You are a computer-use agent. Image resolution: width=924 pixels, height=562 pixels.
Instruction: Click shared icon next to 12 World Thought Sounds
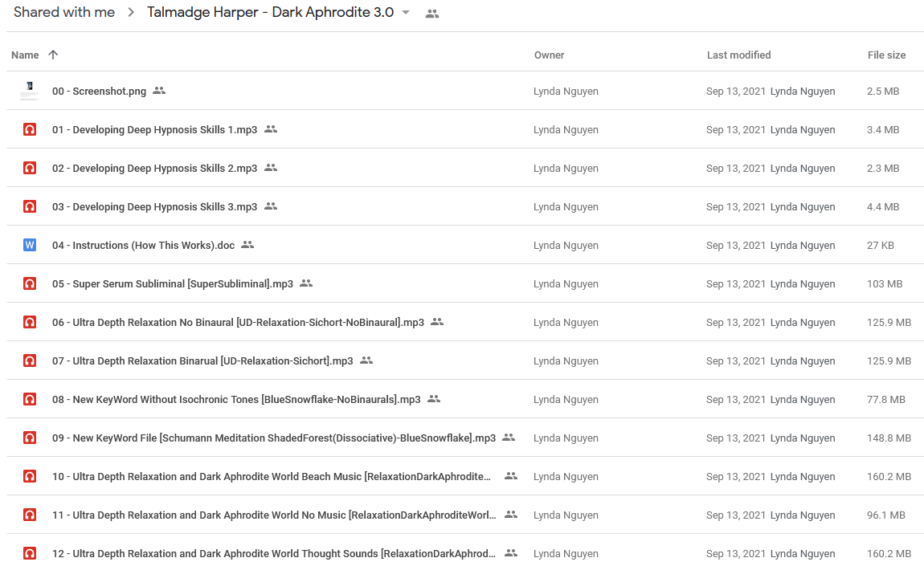[511, 553]
